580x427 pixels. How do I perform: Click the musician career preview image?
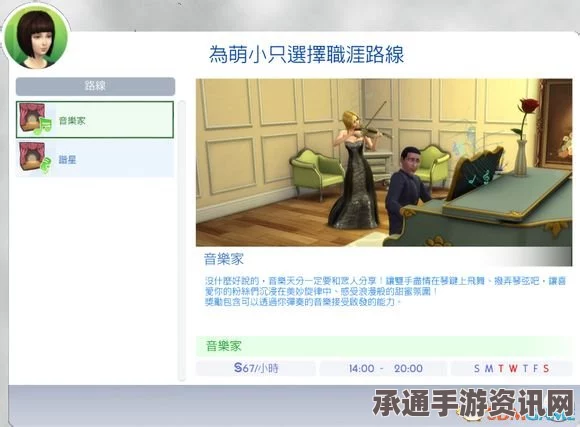(x=384, y=162)
